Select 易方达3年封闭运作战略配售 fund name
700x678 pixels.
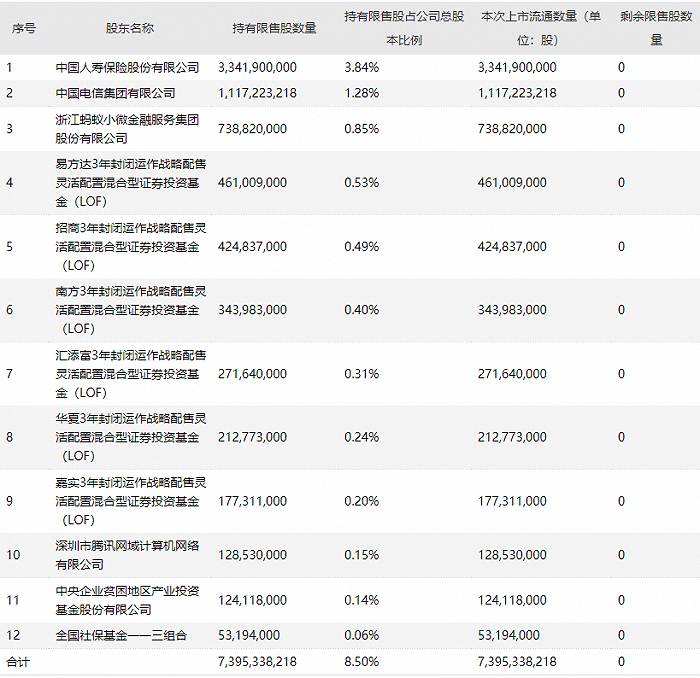130,183
